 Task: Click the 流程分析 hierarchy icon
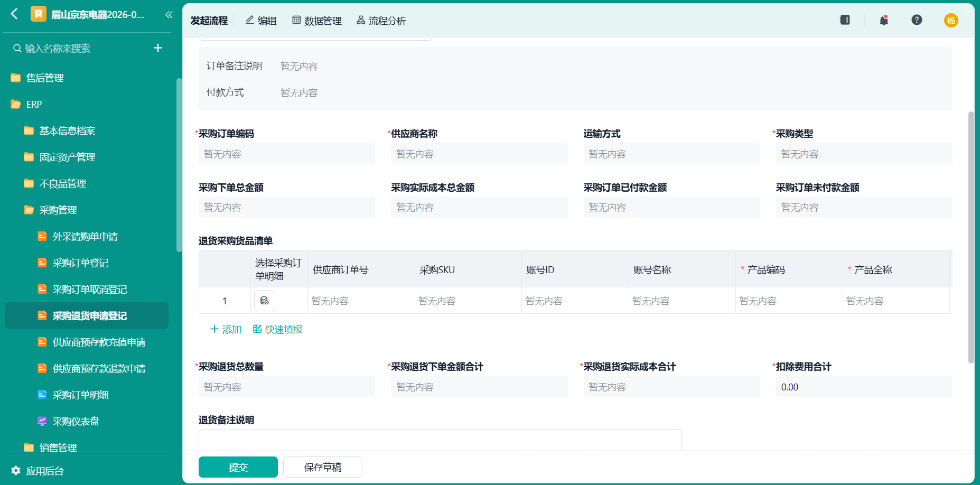click(x=361, y=20)
